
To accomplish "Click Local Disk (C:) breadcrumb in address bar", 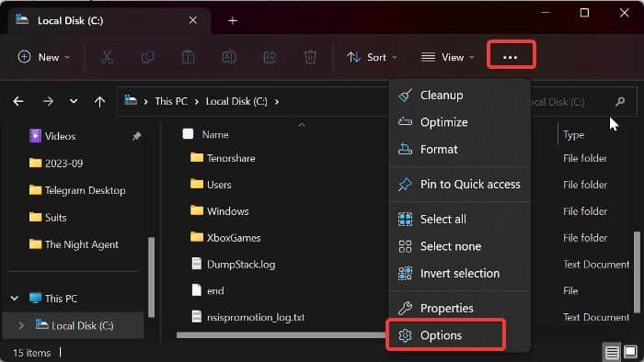I will [x=236, y=101].
